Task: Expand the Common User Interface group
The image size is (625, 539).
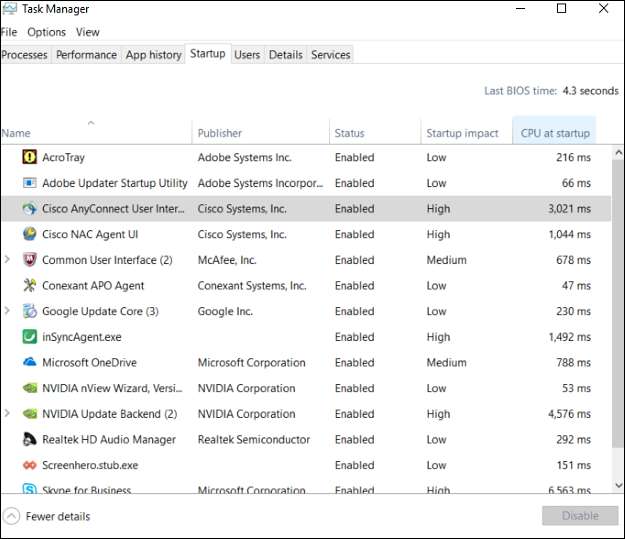Action: (8, 260)
